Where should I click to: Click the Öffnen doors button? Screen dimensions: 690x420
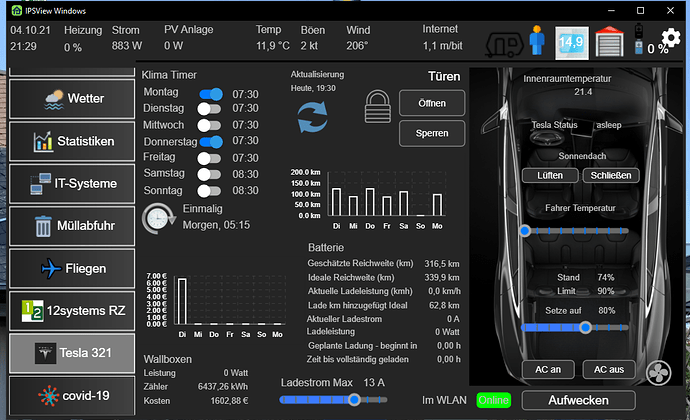432,103
